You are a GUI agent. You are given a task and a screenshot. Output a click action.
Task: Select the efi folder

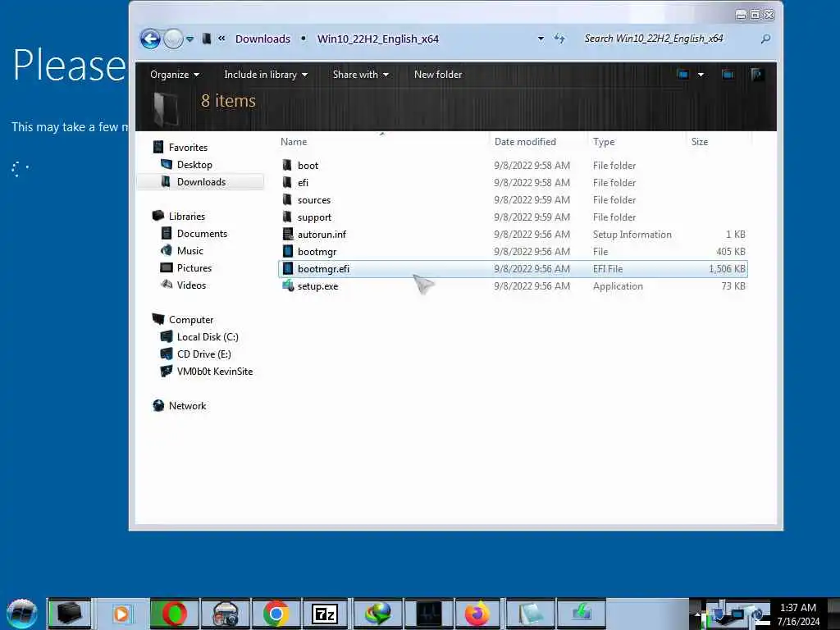(304, 183)
